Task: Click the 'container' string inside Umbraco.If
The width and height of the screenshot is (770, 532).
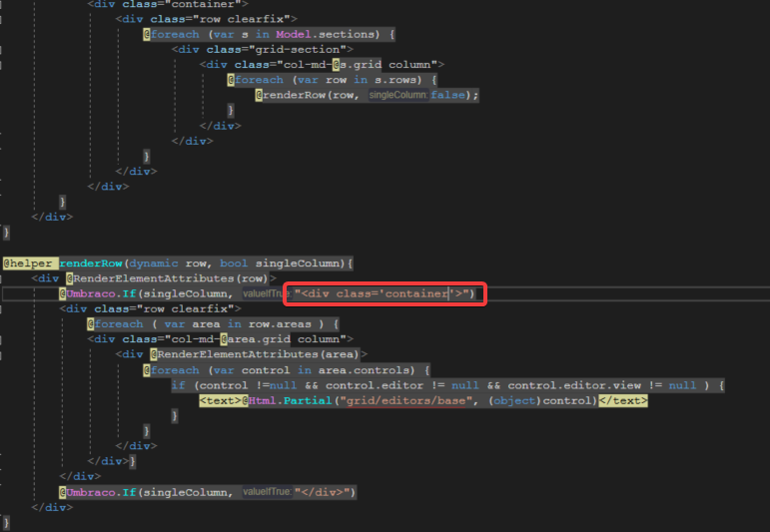Action: [x=416, y=294]
